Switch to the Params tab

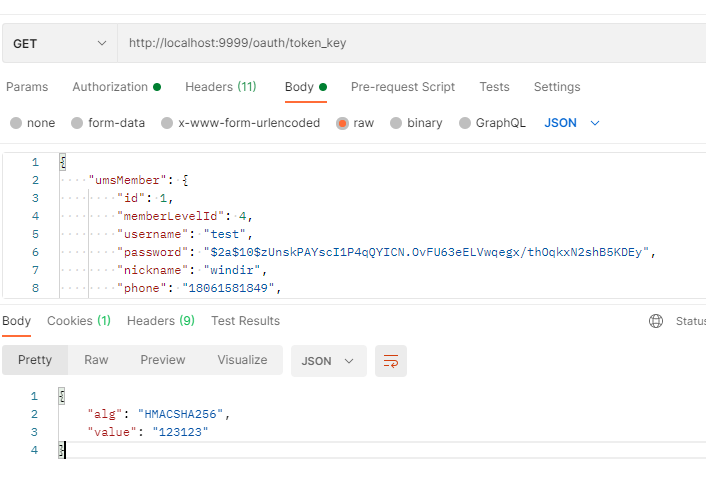(x=27, y=87)
